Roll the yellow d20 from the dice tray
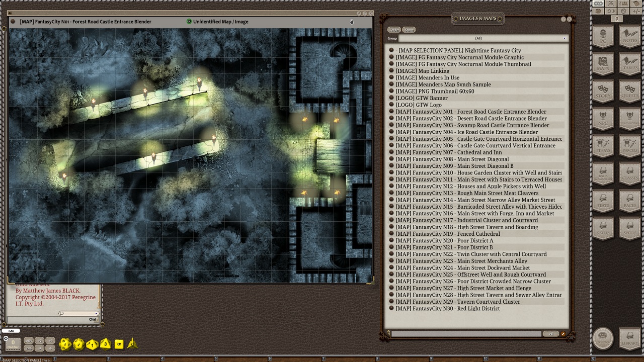644x362 pixels. click(x=65, y=344)
